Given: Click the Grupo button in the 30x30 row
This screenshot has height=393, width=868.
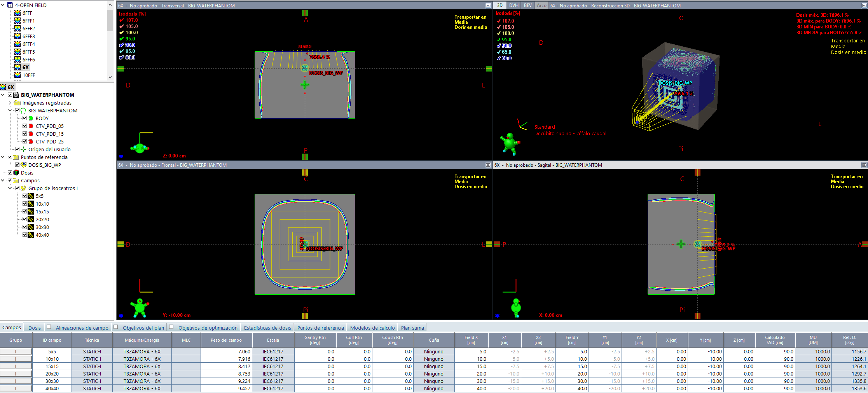Looking at the screenshot, I should coord(16,381).
